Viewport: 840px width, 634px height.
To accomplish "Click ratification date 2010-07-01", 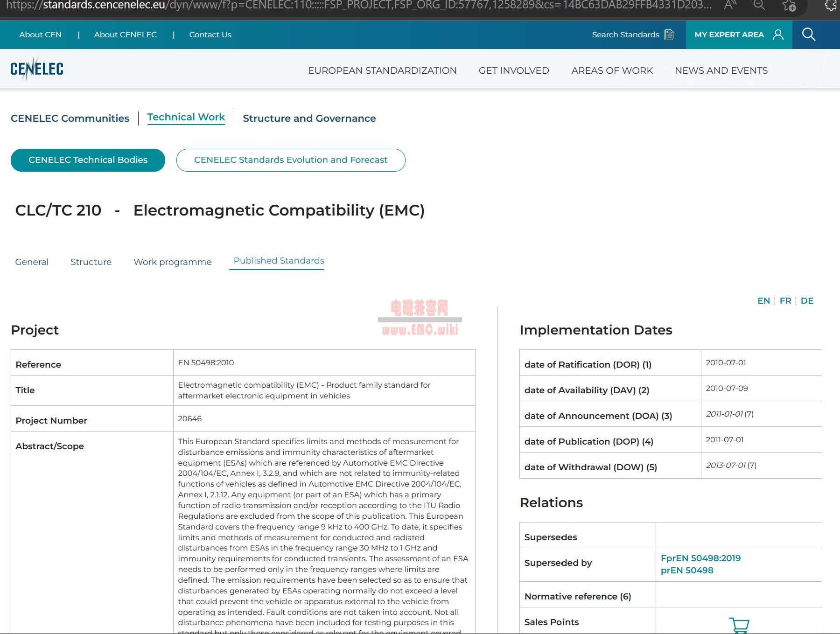I will click(x=726, y=362).
